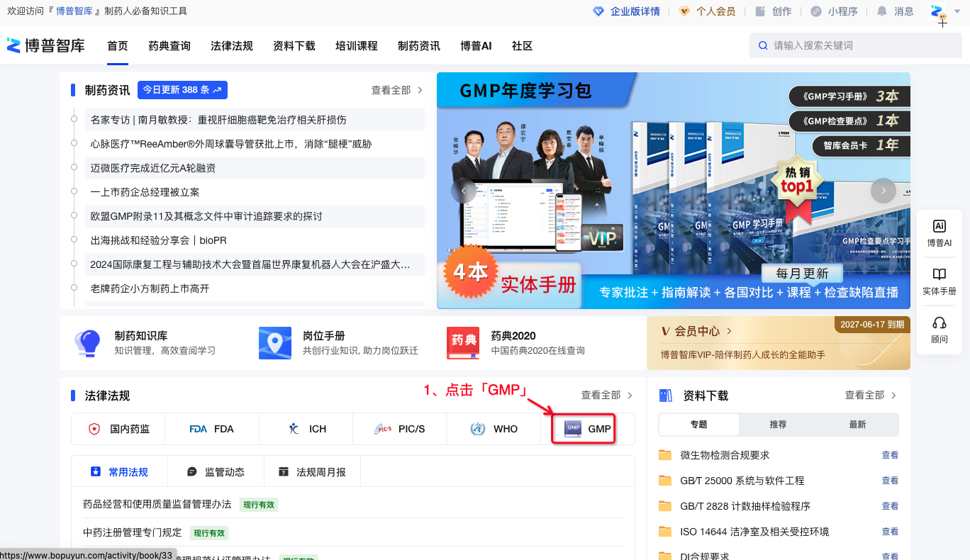Open the 首页 nav item
The width and height of the screenshot is (970, 560).
118,46
